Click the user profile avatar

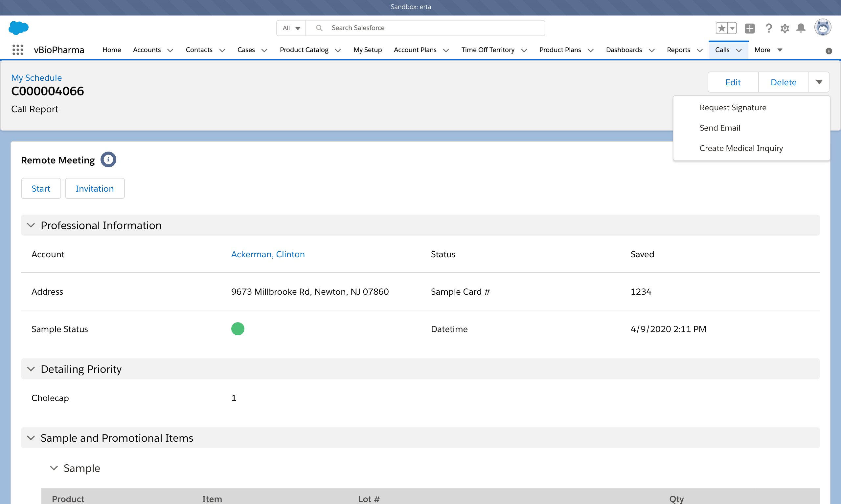[x=823, y=27]
